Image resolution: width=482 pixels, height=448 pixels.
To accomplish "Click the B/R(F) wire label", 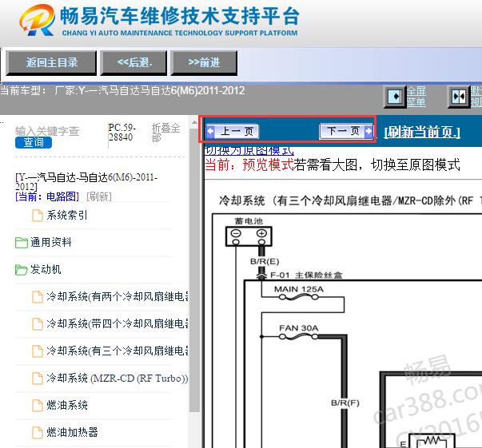I will [x=345, y=402].
